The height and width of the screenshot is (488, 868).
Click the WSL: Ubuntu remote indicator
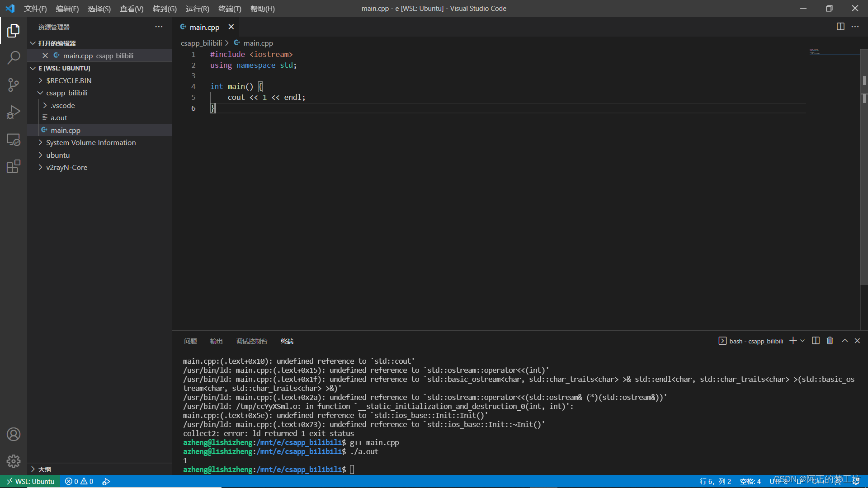point(30,481)
